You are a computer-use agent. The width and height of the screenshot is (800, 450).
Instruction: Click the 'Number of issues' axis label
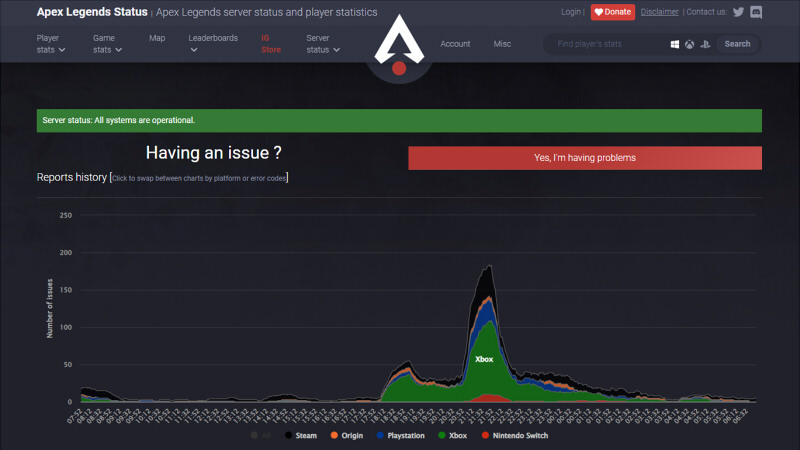49,308
